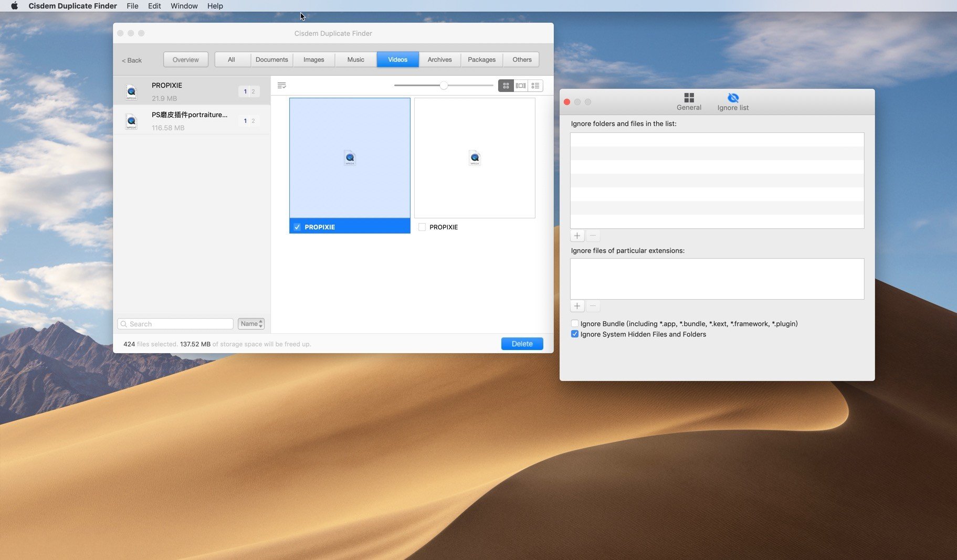Select the PS portraiture duplicate group

tap(192, 120)
